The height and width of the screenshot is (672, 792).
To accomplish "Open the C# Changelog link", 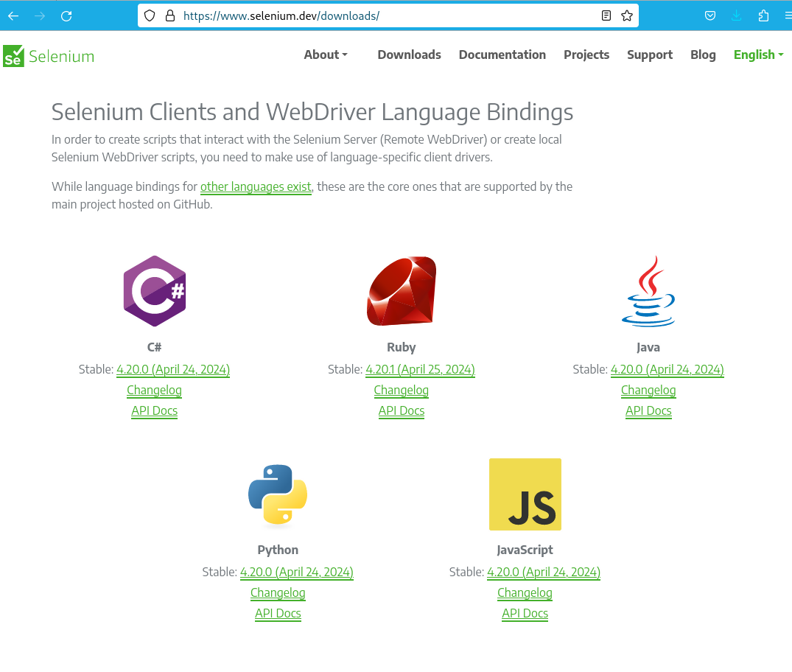I will click(x=154, y=391).
